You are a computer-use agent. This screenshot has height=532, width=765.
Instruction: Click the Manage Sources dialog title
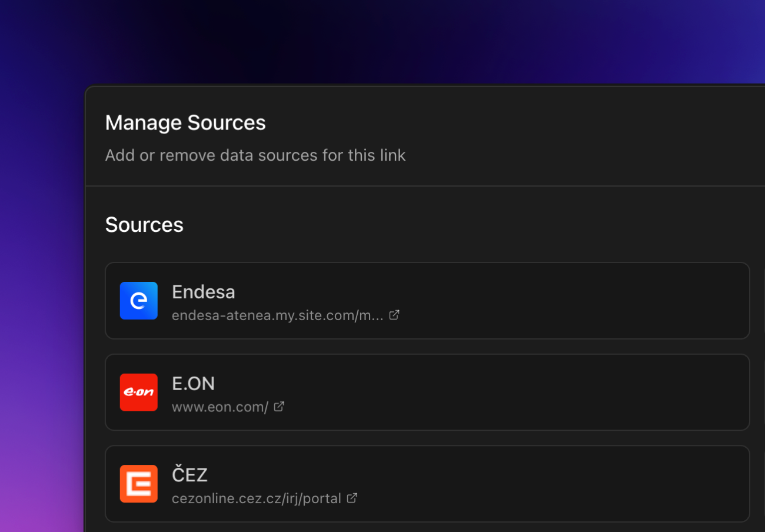[185, 123]
